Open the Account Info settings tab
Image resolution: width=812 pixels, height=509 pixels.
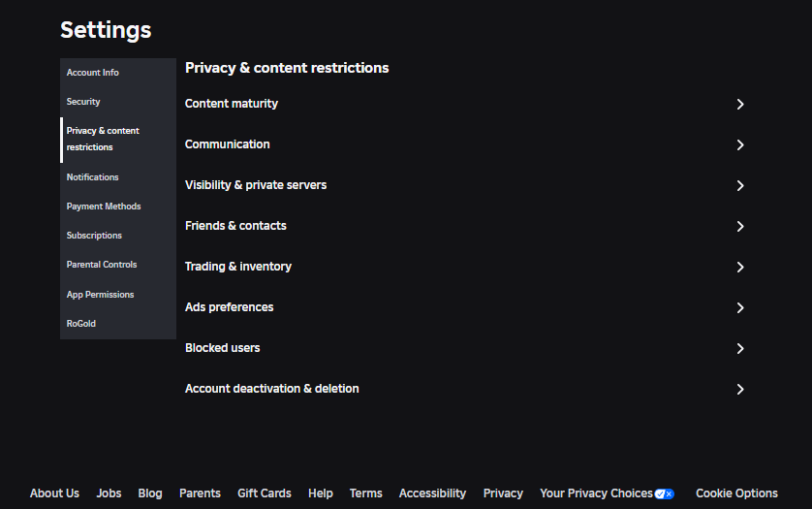93,73
